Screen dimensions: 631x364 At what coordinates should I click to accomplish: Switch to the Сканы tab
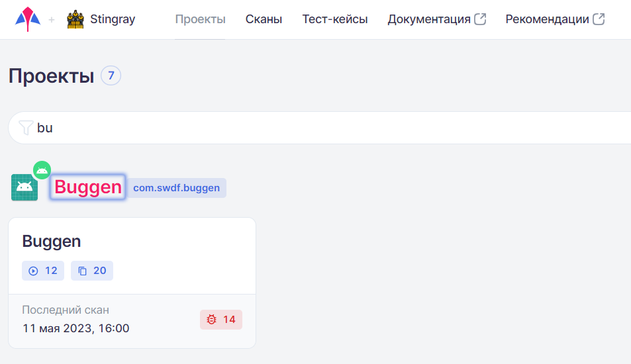point(264,19)
